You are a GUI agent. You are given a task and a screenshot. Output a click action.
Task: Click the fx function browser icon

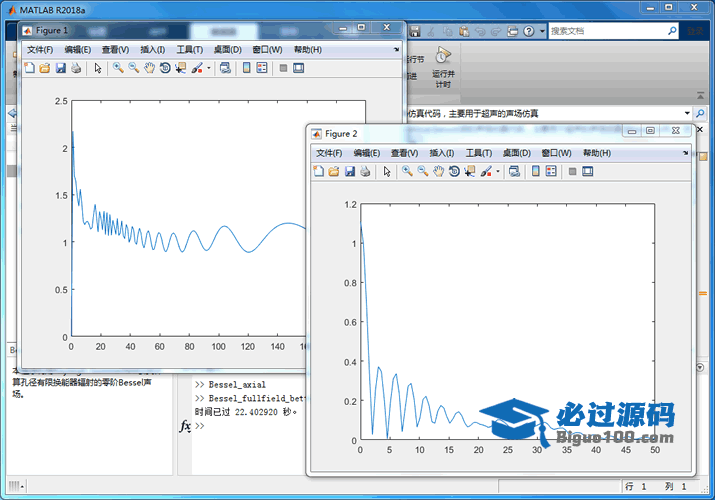pyautogui.click(x=185, y=426)
